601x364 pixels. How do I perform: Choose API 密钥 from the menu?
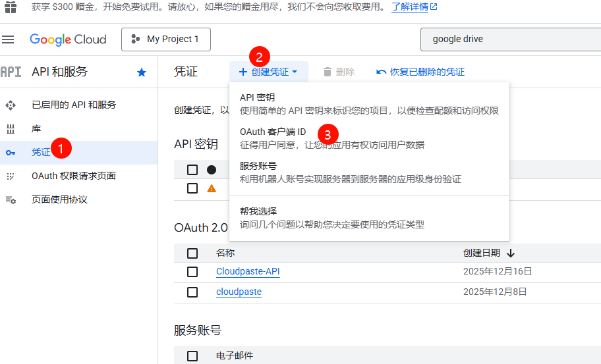(257, 97)
